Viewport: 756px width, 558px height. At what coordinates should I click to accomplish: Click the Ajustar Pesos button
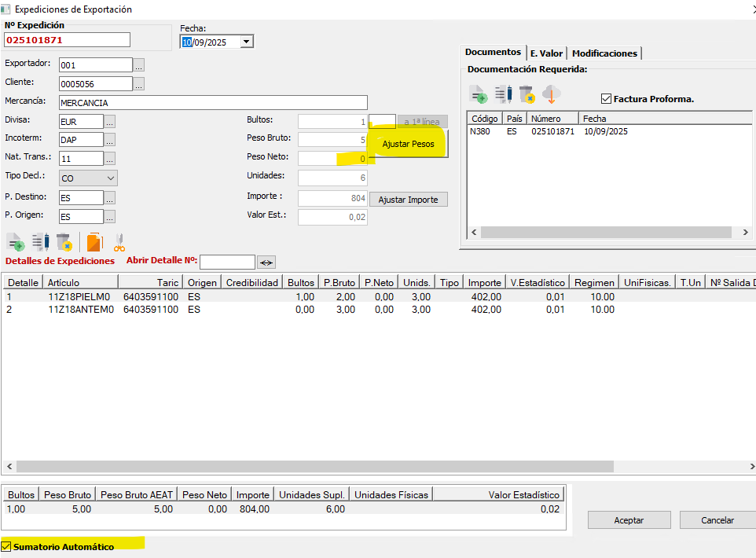pos(407,145)
